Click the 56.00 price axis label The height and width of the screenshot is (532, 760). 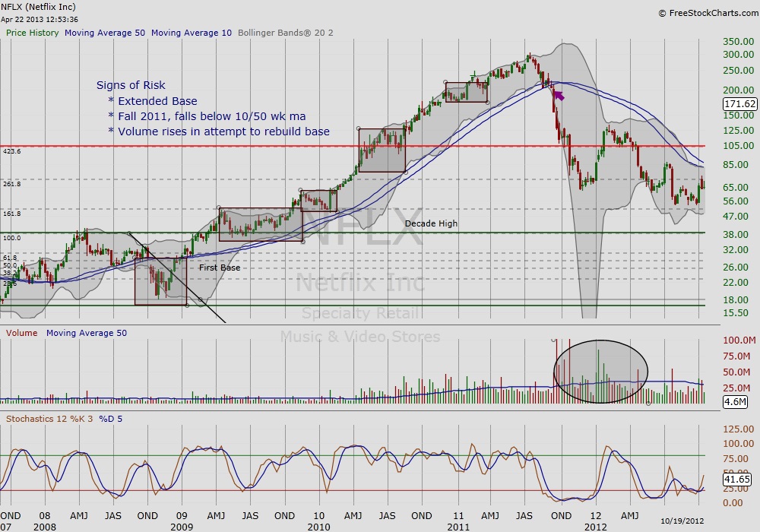[x=736, y=201]
